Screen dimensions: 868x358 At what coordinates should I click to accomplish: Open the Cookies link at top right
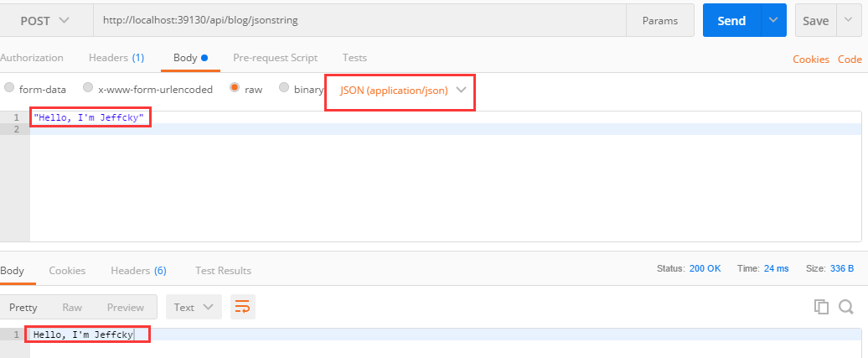(811, 60)
